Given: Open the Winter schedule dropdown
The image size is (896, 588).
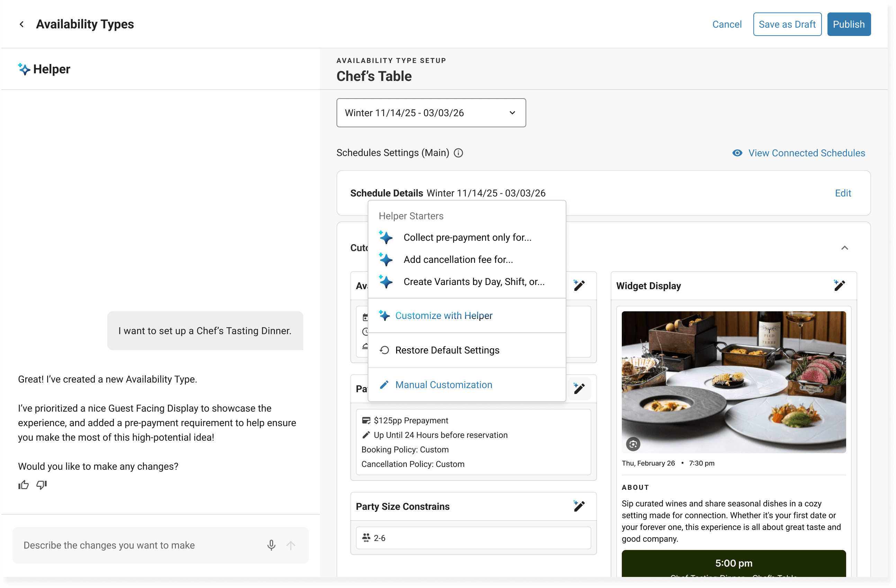Looking at the screenshot, I should (x=431, y=113).
